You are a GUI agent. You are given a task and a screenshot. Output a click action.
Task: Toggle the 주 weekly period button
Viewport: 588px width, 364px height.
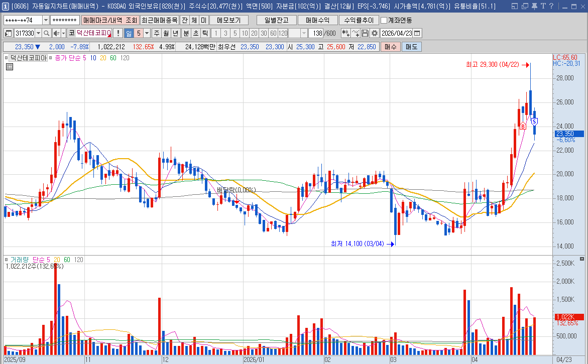click(x=156, y=33)
